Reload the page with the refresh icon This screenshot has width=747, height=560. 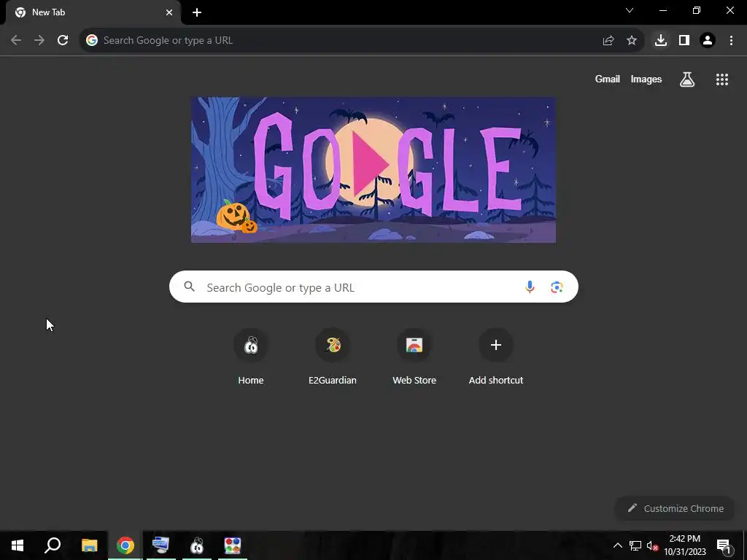(63, 41)
